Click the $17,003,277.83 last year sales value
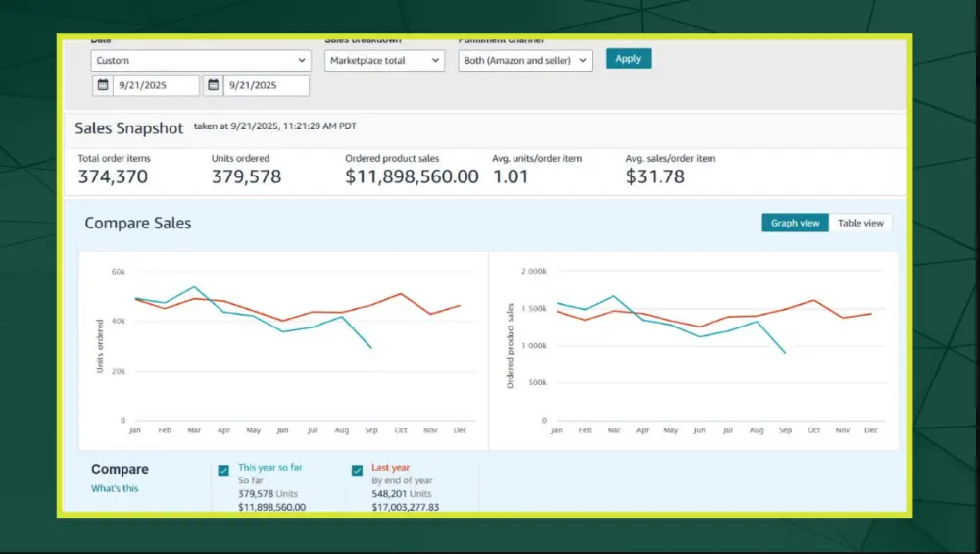980x554 pixels. [405, 507]
